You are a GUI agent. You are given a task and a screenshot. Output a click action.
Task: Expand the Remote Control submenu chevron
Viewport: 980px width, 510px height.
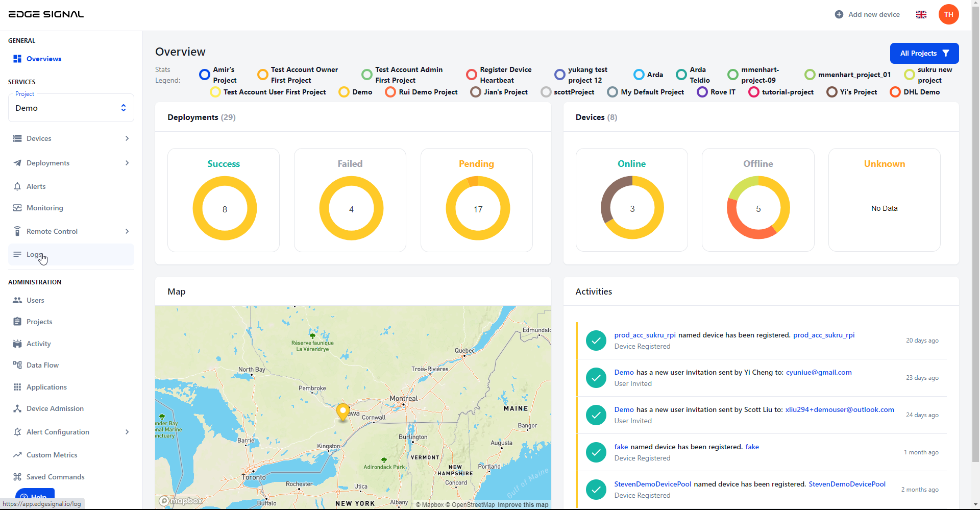click(x=127, y=231)
